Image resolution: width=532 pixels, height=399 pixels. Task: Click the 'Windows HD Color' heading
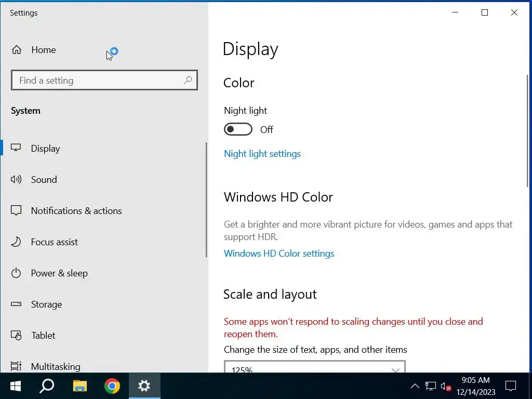[278, 197]
